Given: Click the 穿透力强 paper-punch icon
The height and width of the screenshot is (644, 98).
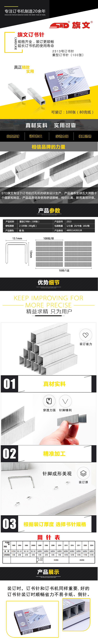Looking at the screenshot, I should [49, 401].
